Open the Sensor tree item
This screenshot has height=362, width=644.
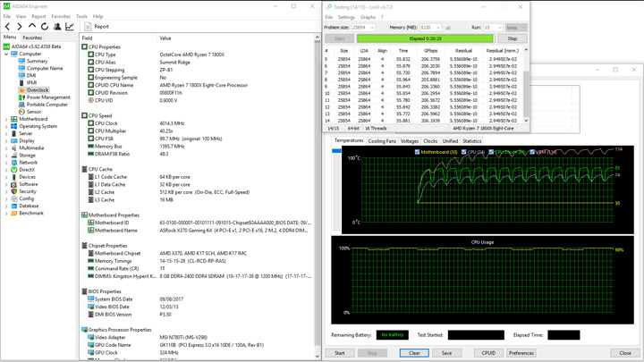(34, 112)
